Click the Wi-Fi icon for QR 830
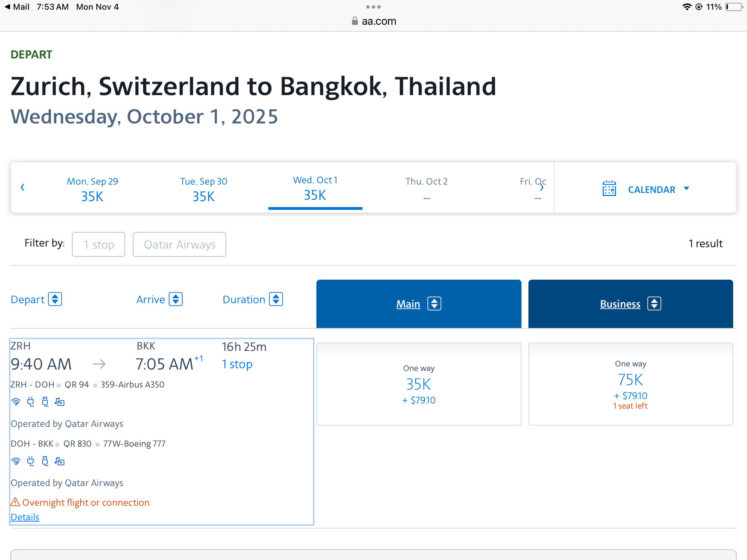 point(16,461)
